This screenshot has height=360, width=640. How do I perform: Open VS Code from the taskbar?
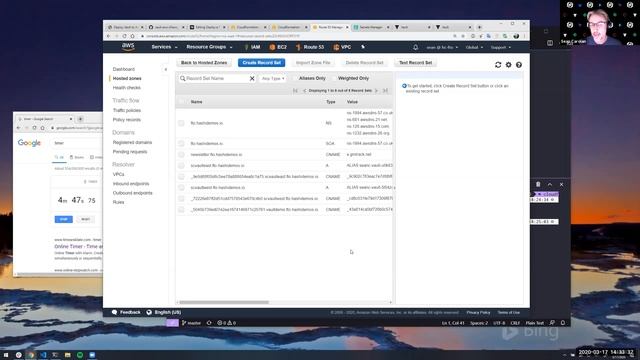tap(43, 355)
